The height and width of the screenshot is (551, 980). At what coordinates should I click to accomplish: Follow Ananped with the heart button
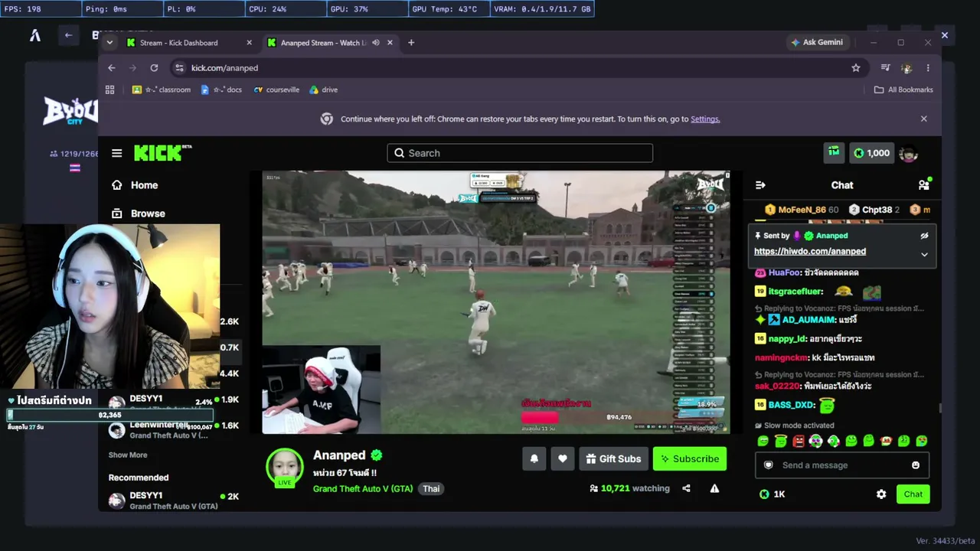tap(563, 458)
